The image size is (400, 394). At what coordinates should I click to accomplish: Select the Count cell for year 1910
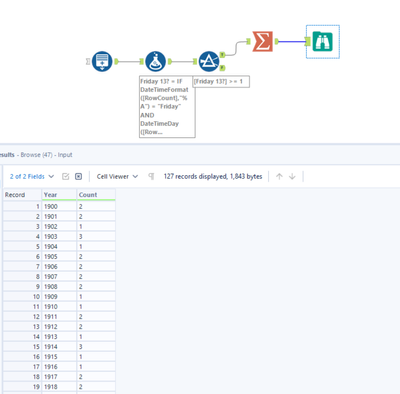(96, 306)
